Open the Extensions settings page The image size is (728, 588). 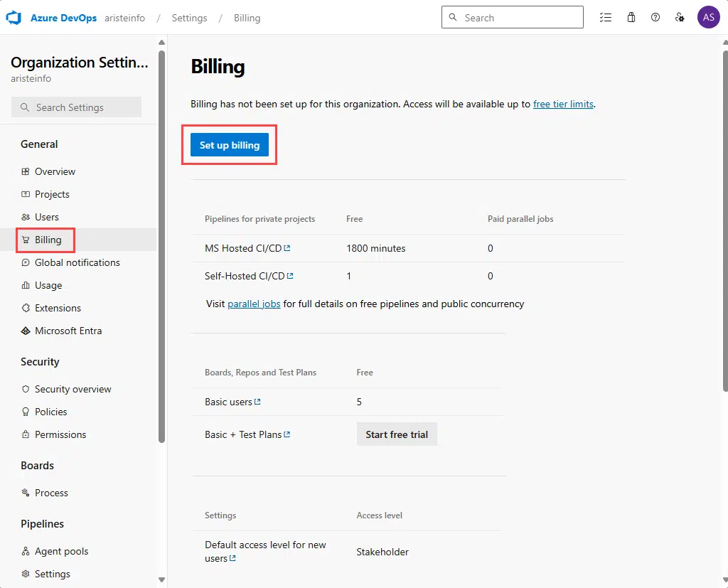58,308
